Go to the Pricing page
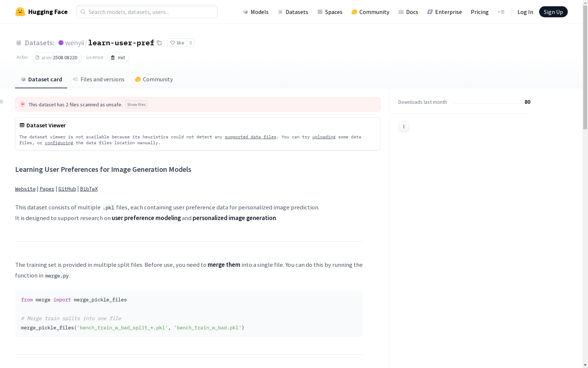The image size is (588, 368). click(x=480, y=12)
